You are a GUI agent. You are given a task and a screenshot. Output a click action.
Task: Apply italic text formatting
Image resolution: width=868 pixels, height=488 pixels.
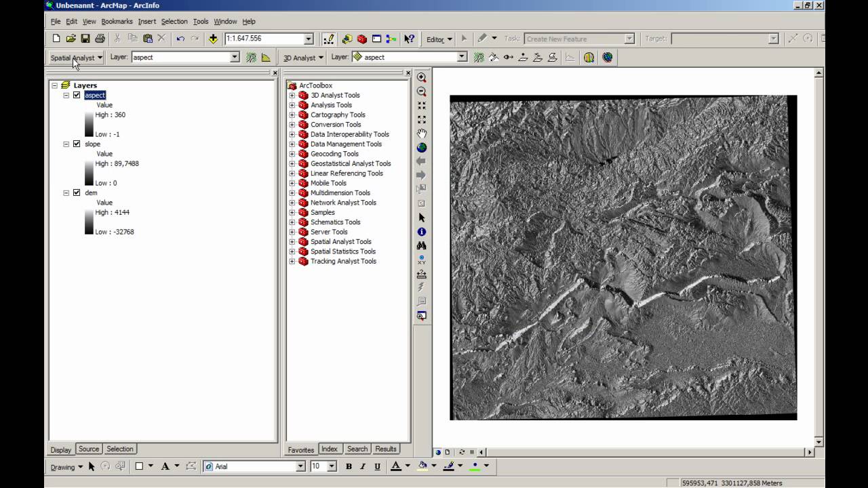coord(363,466)
